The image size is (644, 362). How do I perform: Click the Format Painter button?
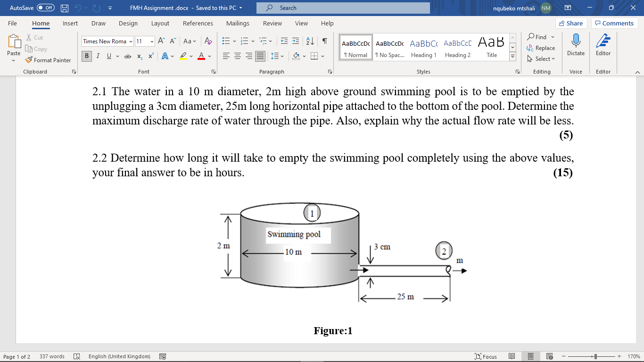pyautogui.click(x=48, y=60)
